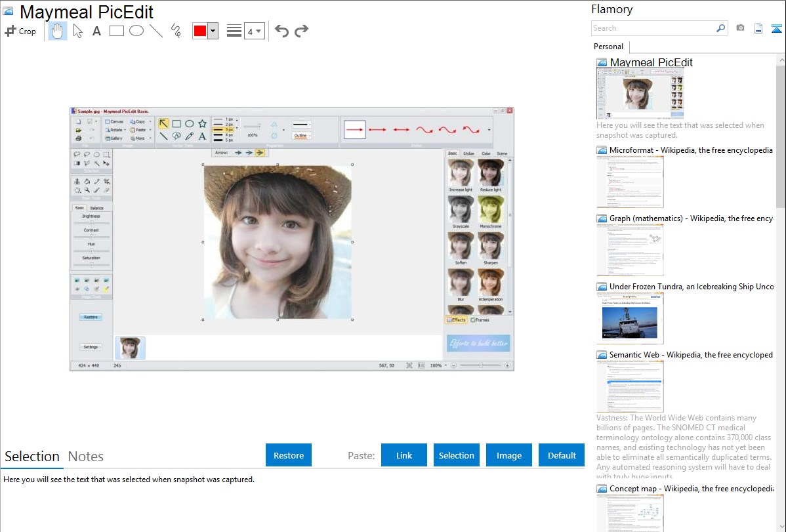786x532 pixels.
Task: Click the Effects toggle inside the PicEdit snapshot
Action: tap(456, 320)
